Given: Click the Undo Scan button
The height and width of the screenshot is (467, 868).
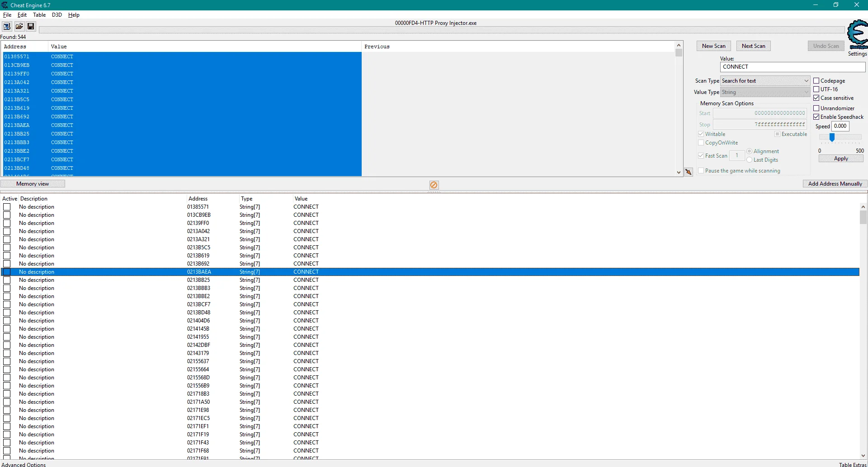Looking at the screenshot, I should click(826, 46).
